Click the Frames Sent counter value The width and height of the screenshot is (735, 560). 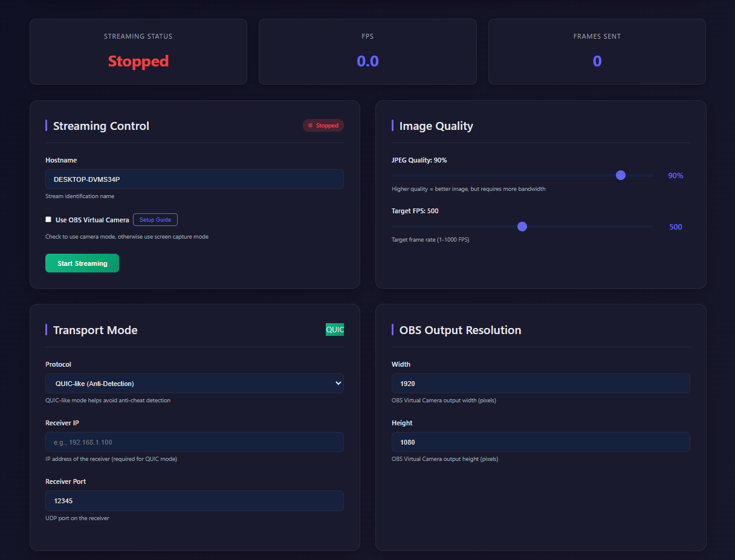[x=597, y=61]
